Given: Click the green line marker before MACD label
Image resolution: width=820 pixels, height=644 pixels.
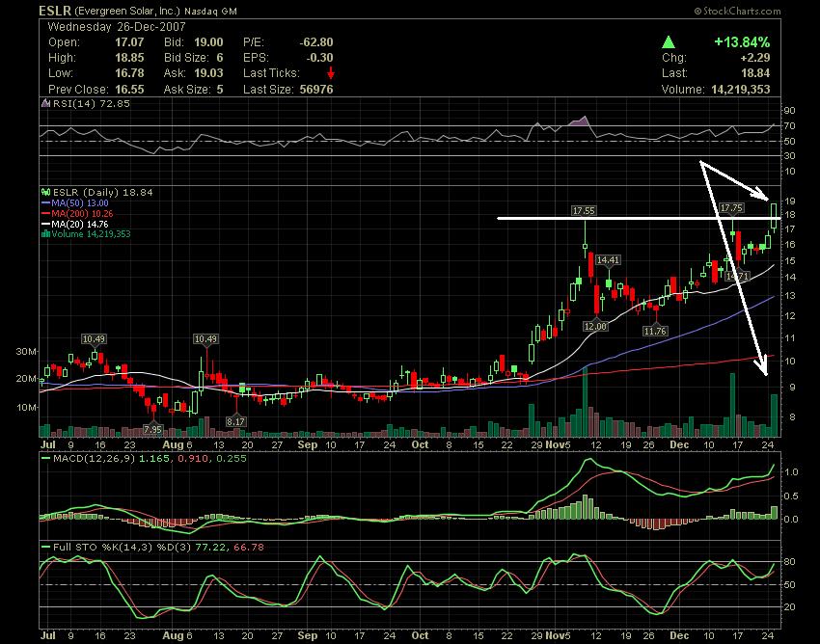Looking at the screenshot, I should click(x=46, y=459).
